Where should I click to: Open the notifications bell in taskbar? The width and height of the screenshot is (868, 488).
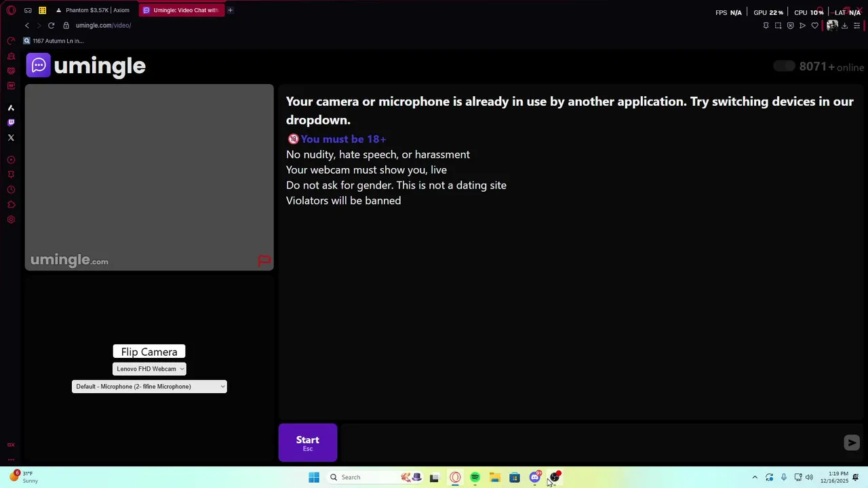[x=856, y=477]
